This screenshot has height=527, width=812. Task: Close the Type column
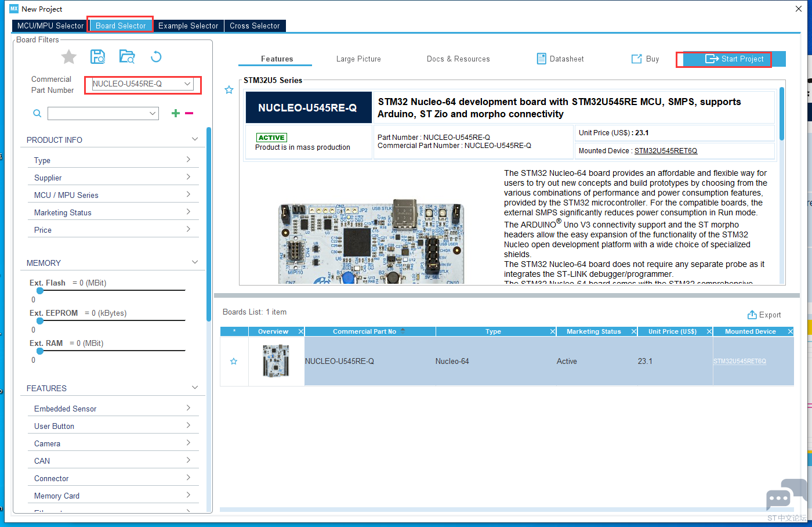[553, 331]
